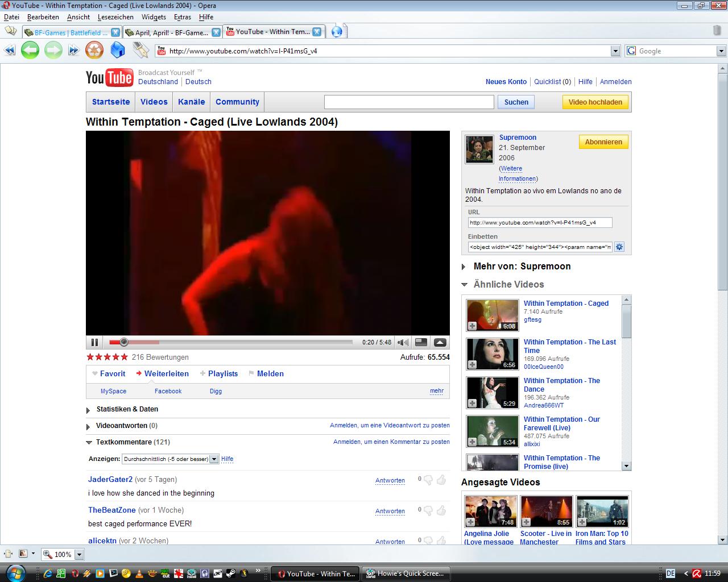Open the address bar history dropdown
The image size is (728, 582).
click(x=615, y=51)
